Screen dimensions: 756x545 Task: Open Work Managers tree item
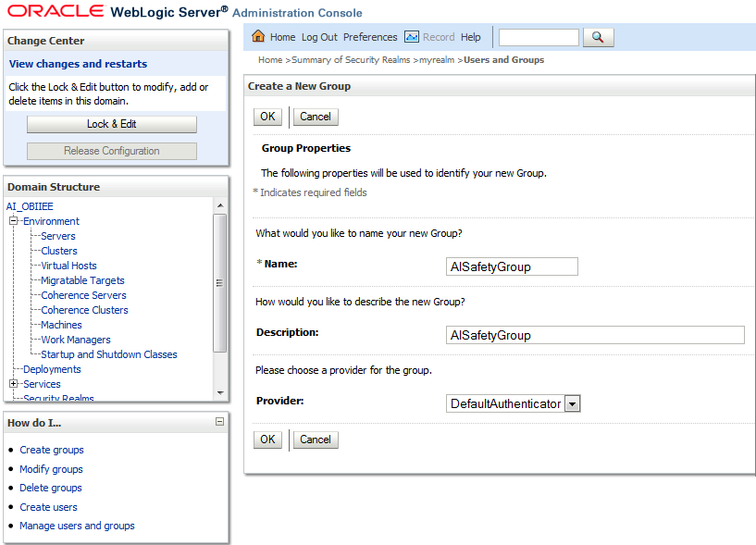(76, 340)
